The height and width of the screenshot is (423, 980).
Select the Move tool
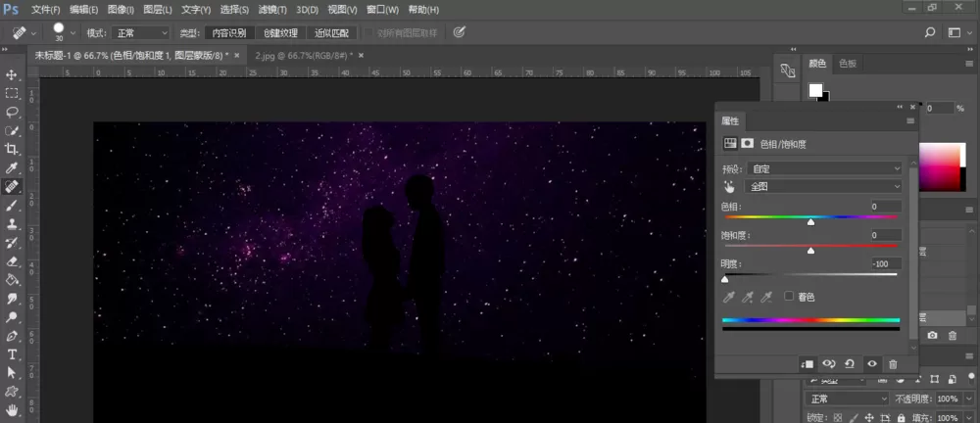[11, 75]
